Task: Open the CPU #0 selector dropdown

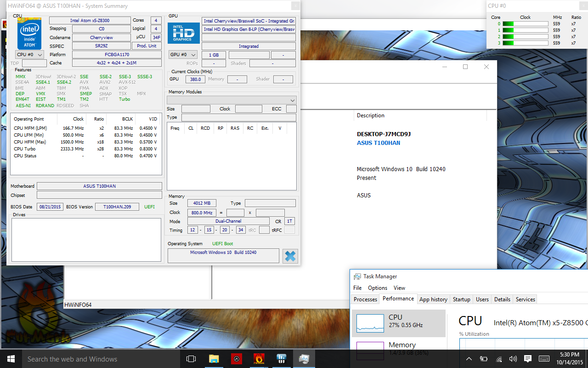Action: click(x=29, y=54)
